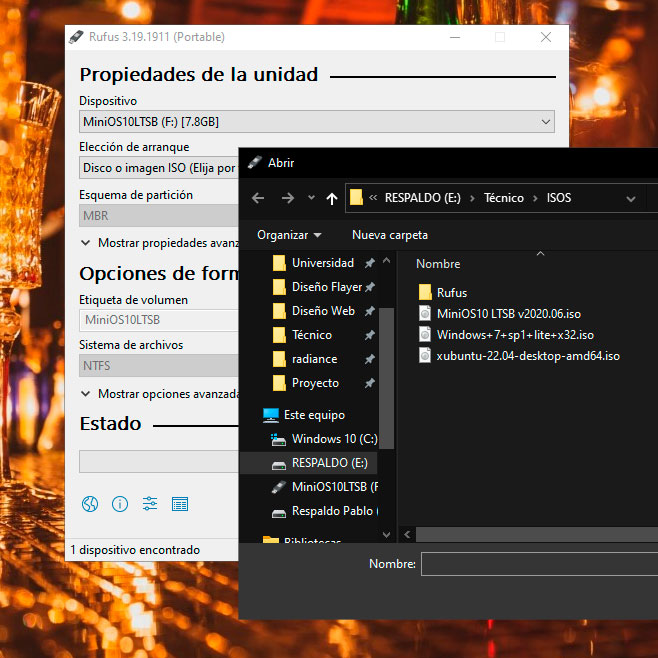Select the MiniOS10 LTSB v2020.06.iso file
Image resolution: width=658 pixels, height=658 pixels.
click(x=508, y=314)
